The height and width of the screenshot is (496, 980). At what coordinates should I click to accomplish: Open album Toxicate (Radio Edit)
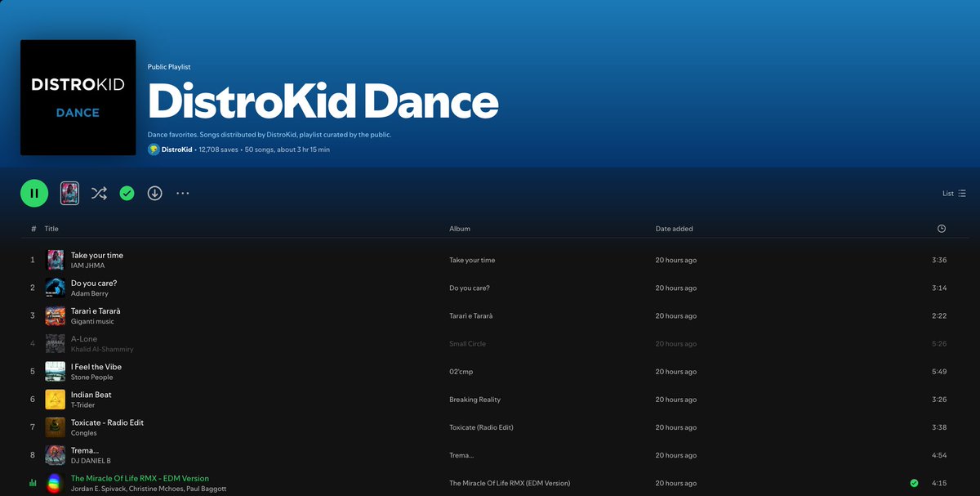click(481, 427)
